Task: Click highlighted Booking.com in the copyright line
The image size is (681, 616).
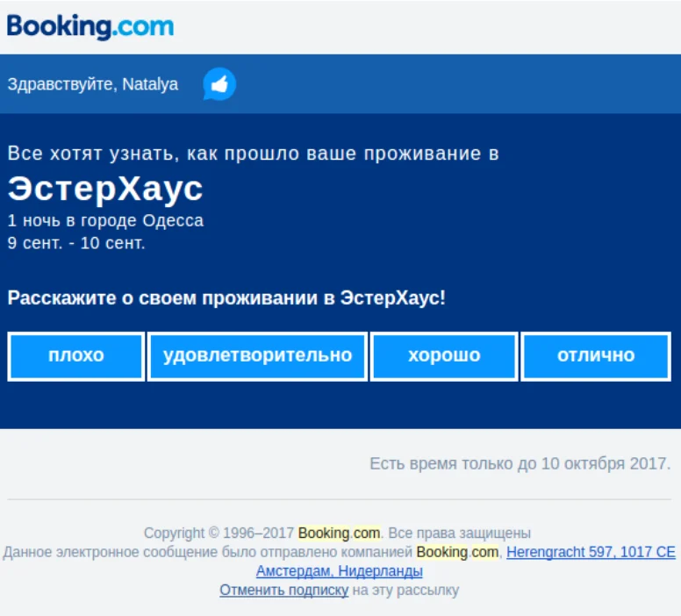Action: [339, 533]
